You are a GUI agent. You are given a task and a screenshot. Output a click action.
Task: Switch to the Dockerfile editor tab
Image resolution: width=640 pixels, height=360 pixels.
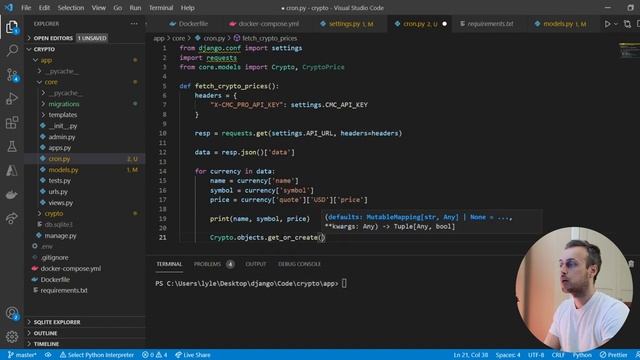[x=188, y=24]
